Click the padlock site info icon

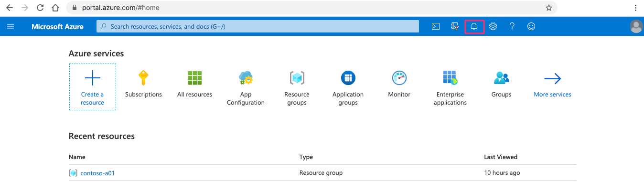[74, 8]
